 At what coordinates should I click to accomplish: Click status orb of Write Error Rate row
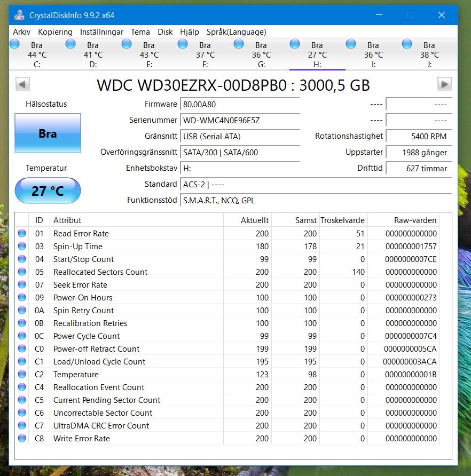pyautogui.click(x=22, y=438)
